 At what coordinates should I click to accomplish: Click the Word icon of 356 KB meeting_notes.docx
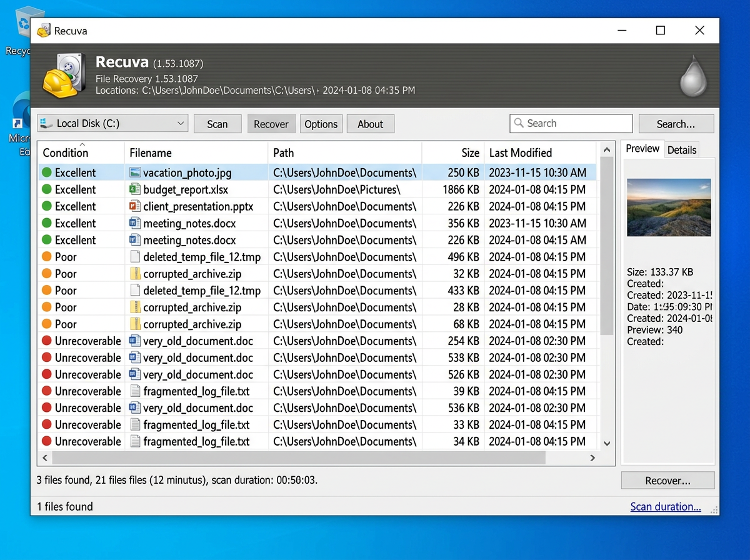coord(134,223)
